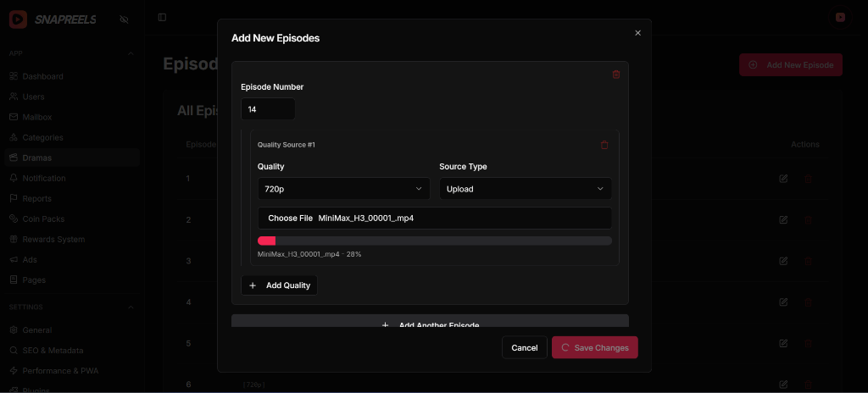This screenshot has height=393, width=868.
Task: Click the delete icon for episode 4
Action: (x=808, y=302)
